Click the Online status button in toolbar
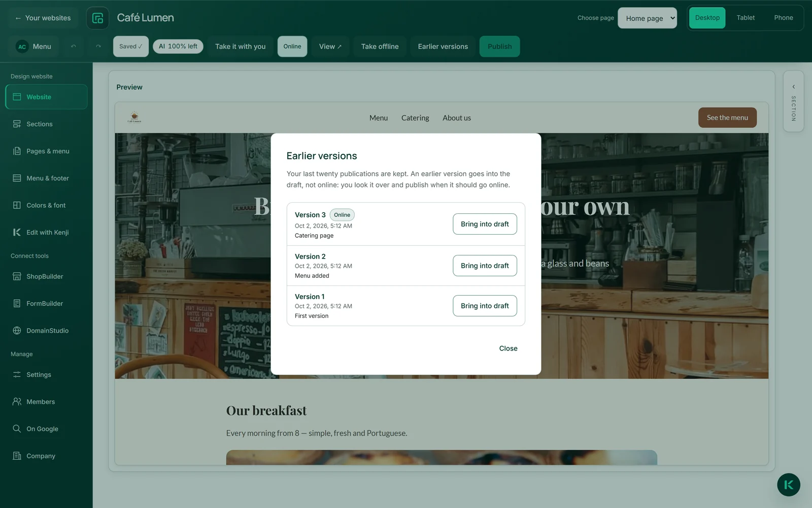 click(292, 46)
